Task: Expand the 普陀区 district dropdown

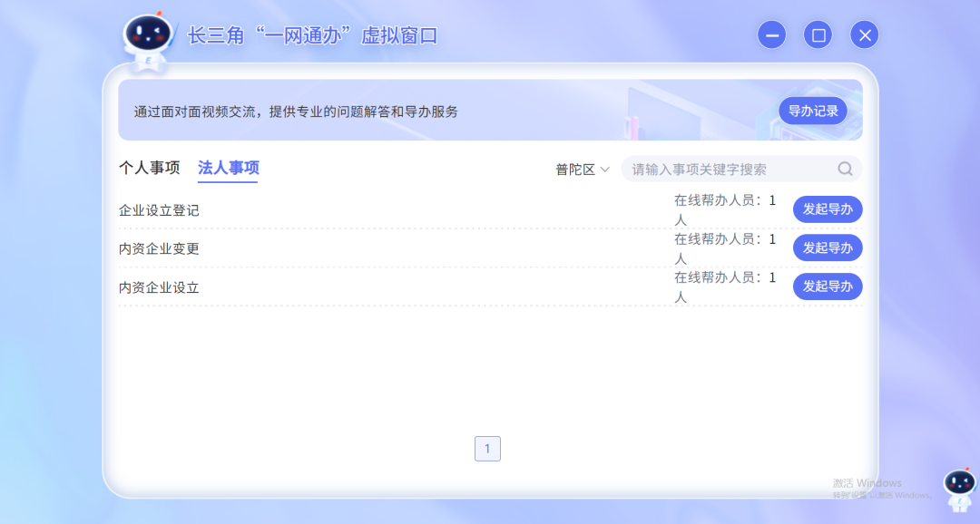Action: click(583, 170)
